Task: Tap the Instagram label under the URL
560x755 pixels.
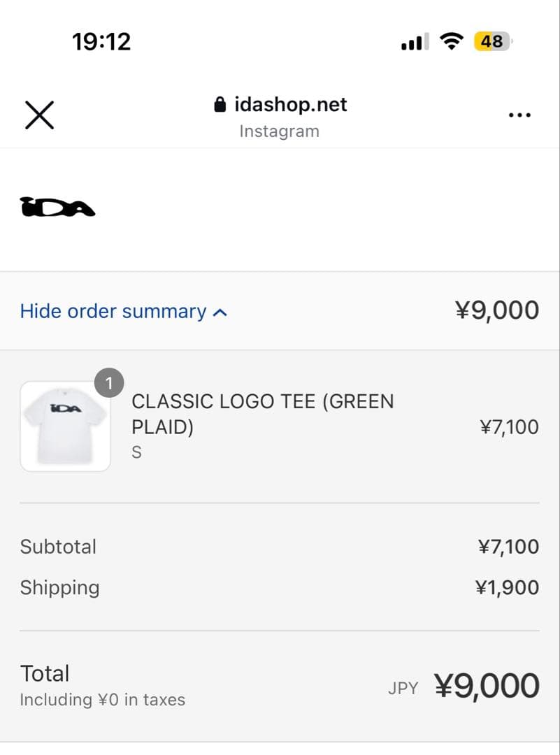Action: pyautogui.click(x=279, y=131)
